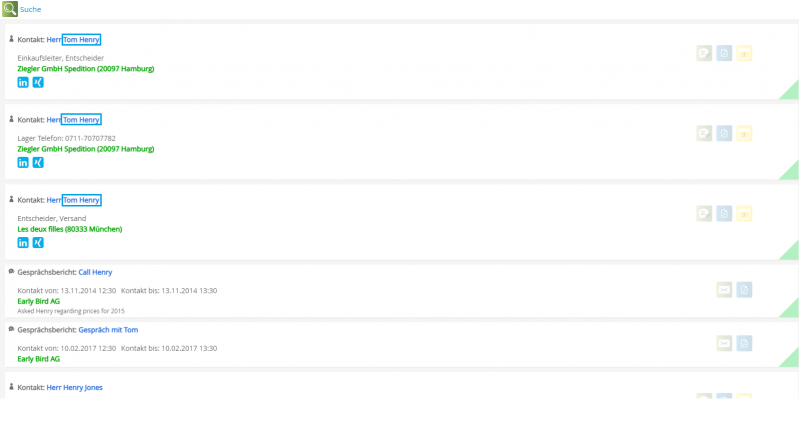Screen dimensions: 799x421
Task: Open the Herr Henry Jones contact link
Action: coord(74,387)
